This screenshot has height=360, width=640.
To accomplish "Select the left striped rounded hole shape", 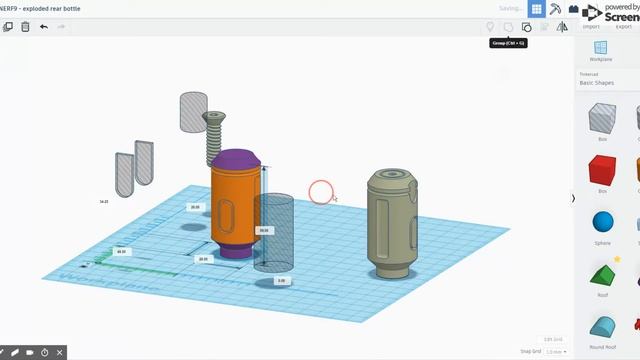I will 124,175.
